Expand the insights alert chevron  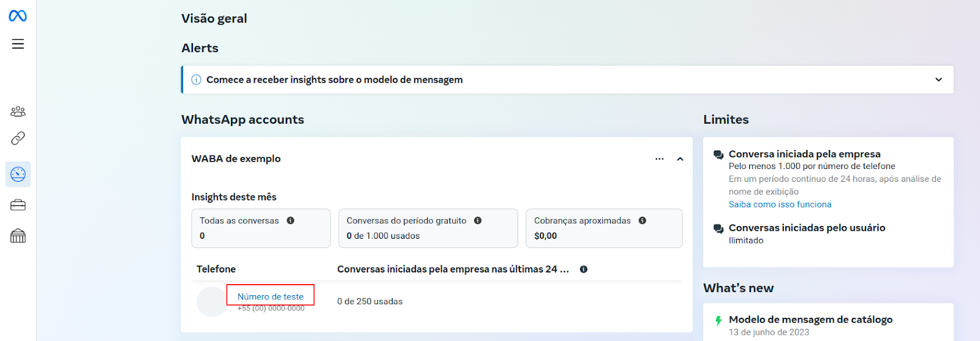(938, 80)
